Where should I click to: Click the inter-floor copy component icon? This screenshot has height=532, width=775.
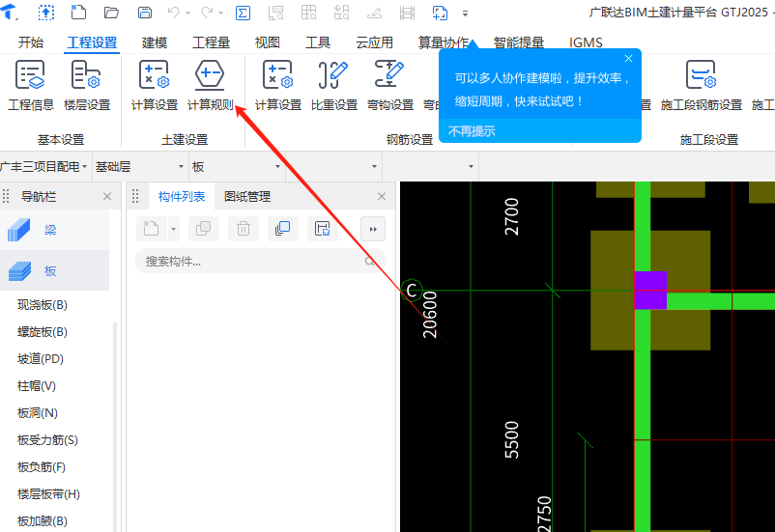coord(283,229)
